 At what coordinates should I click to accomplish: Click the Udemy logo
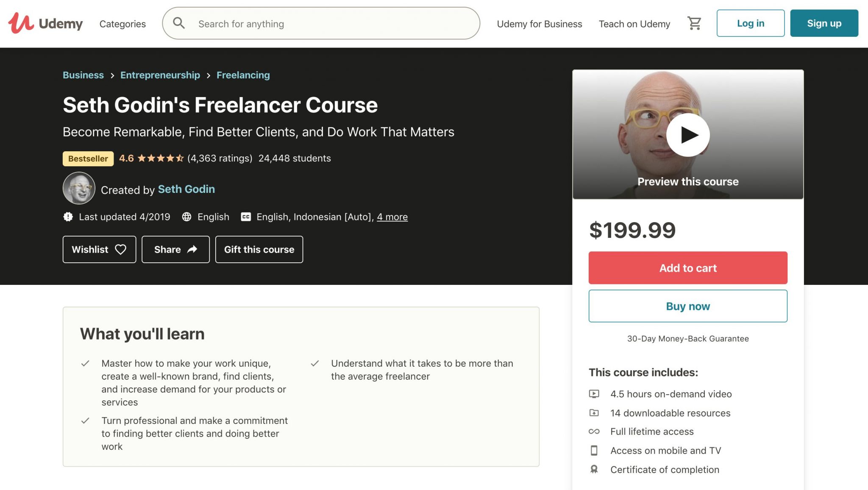[45, 23]
